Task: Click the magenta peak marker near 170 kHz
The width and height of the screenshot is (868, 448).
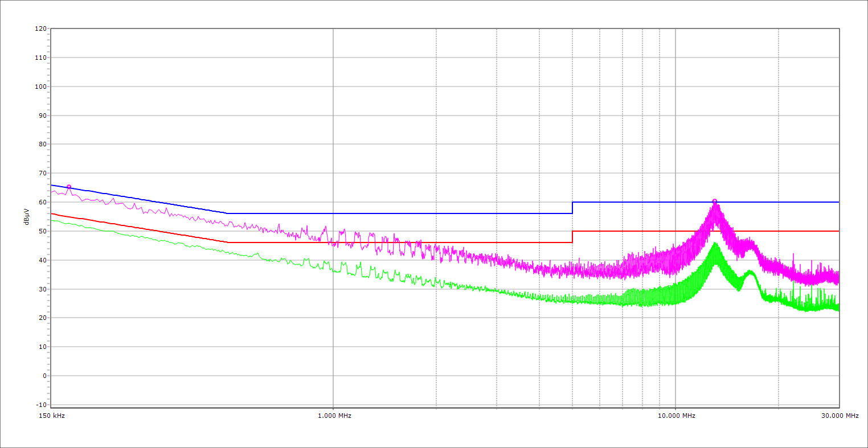Action: (69, 187)
